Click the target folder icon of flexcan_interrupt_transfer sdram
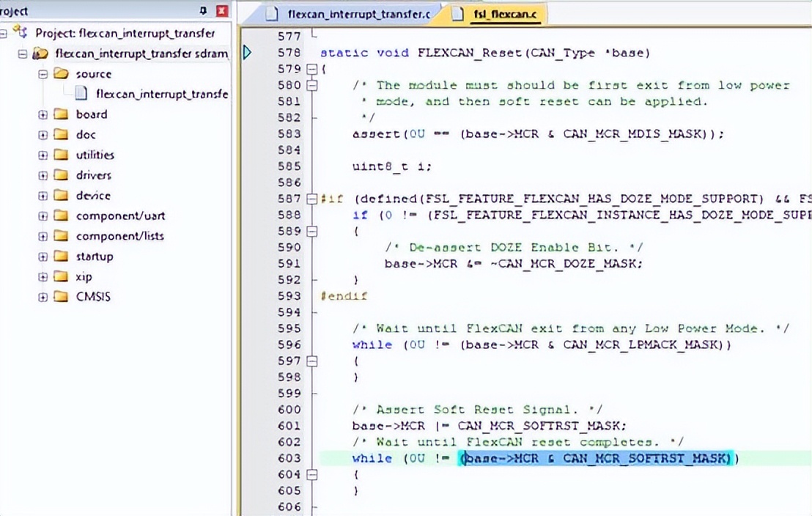812x516 pixels. [40, 53]
